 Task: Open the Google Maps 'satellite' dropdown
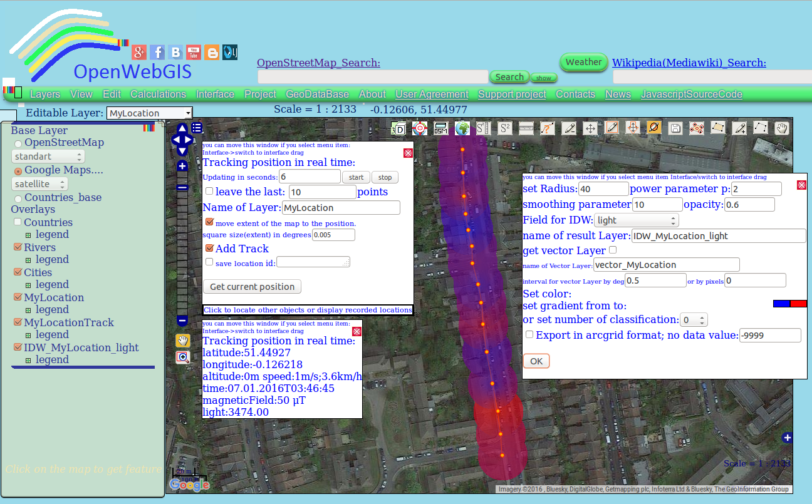click(x=40, y=184)
